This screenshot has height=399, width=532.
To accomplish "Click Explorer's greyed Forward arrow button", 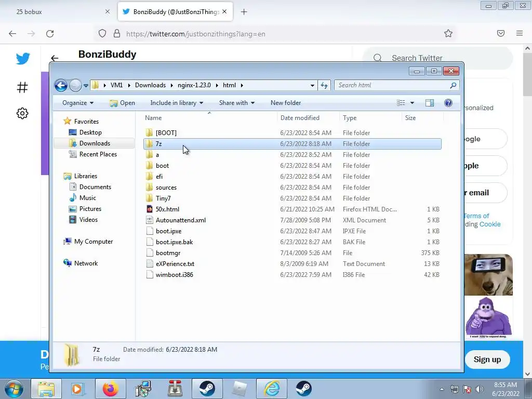I will [75, 85].
